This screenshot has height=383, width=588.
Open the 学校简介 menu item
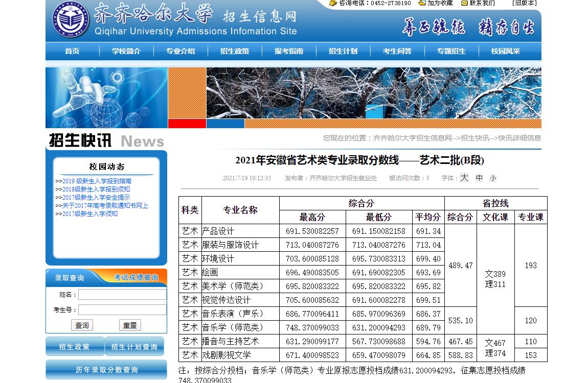click(x=126, y=51)
